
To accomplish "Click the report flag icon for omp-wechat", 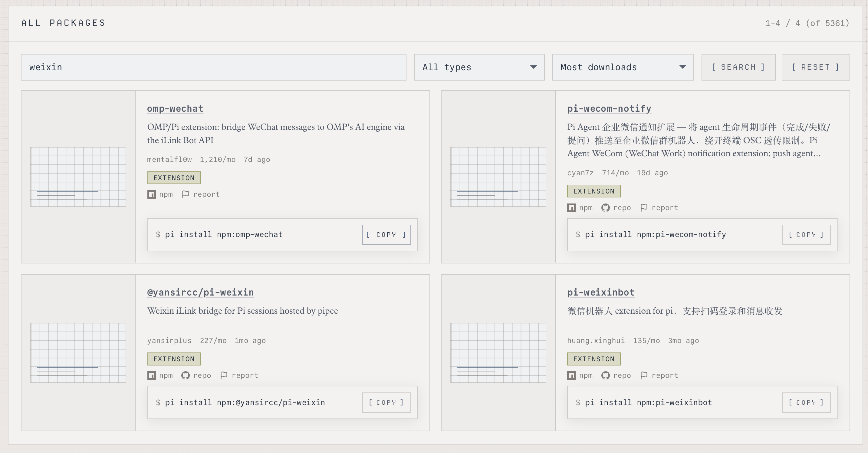I will tap(185, 194).
